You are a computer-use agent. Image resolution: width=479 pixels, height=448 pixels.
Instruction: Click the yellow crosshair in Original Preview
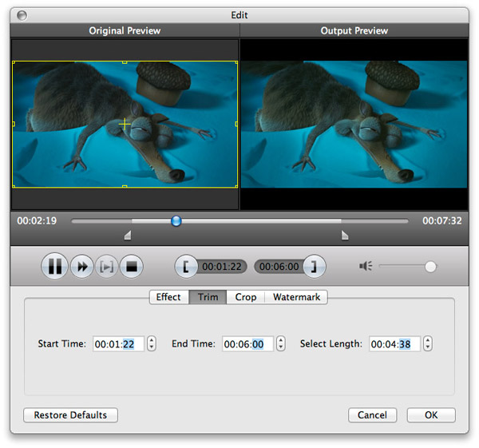click(125, 124)
